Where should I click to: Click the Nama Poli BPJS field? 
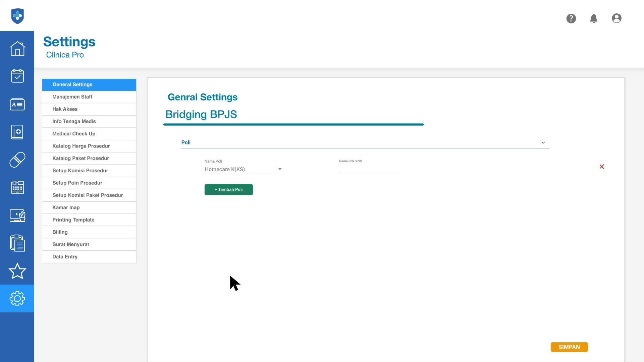click(x=371, y=170)
